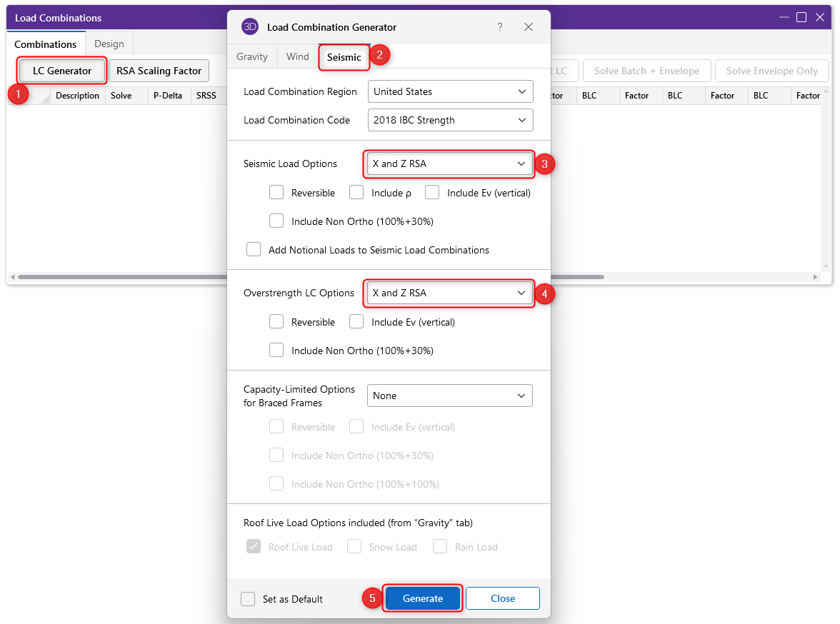
Task: Click the horizontal scrollbar thumb
Action: click(311, 277)
